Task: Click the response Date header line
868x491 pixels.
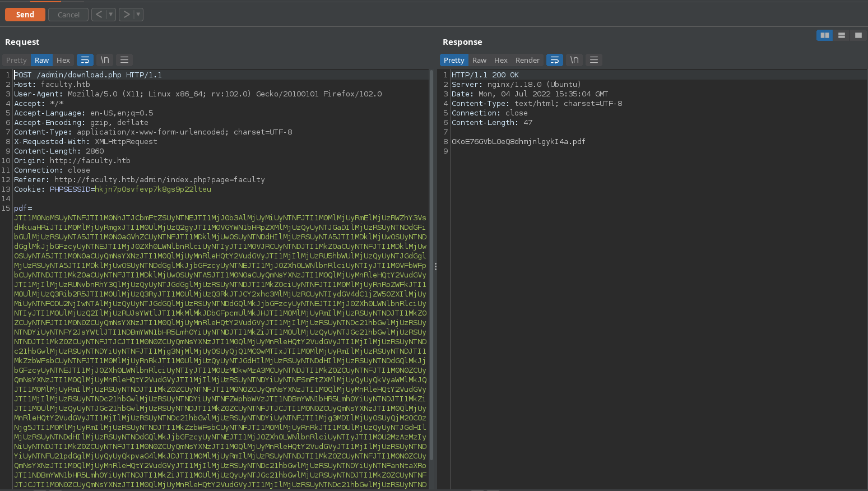Action: [530, 94]
